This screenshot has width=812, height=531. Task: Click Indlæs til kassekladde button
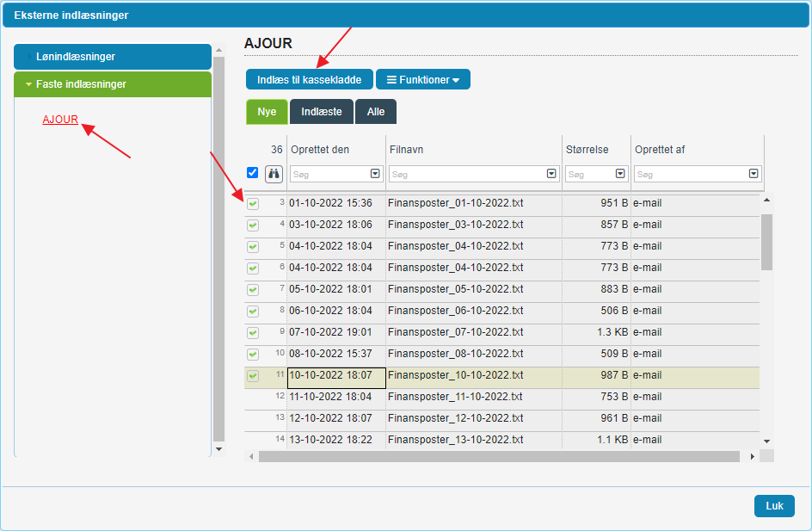point(309,79)
